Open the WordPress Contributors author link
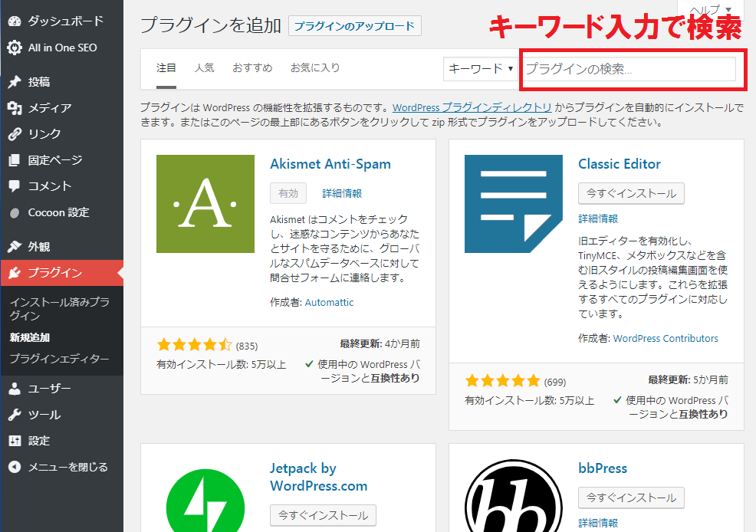Image resolution: width=756 pixels, height=532 pixels. tap(666, 338)
